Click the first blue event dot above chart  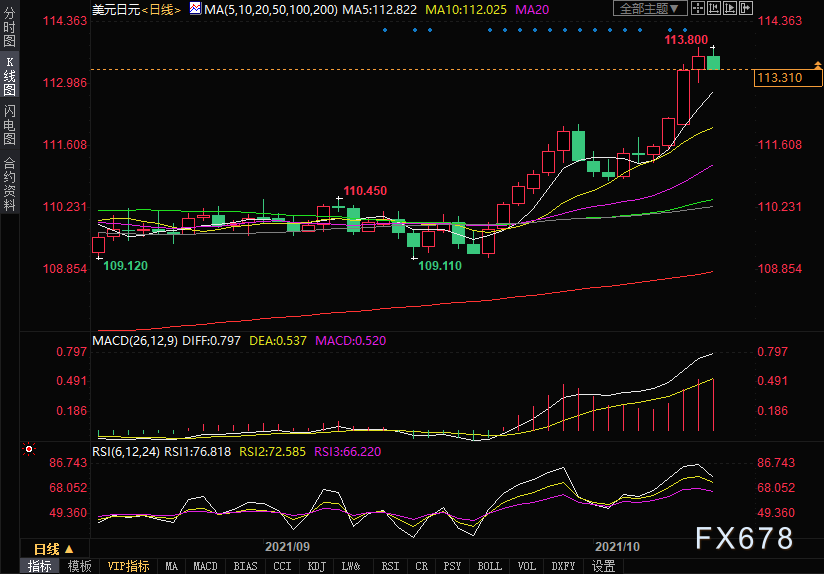click(384, 30)
